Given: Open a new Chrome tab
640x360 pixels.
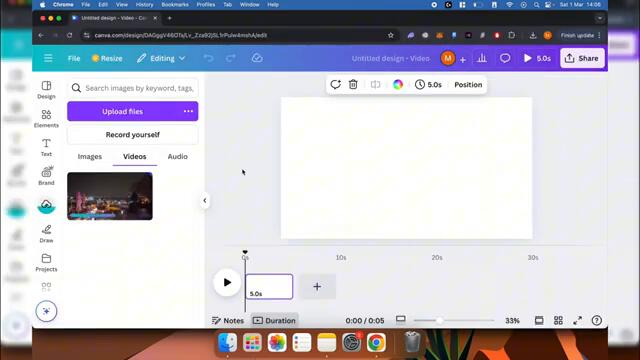Looking at the screenshot, I should pyautogui.click(x=169, y=18).
